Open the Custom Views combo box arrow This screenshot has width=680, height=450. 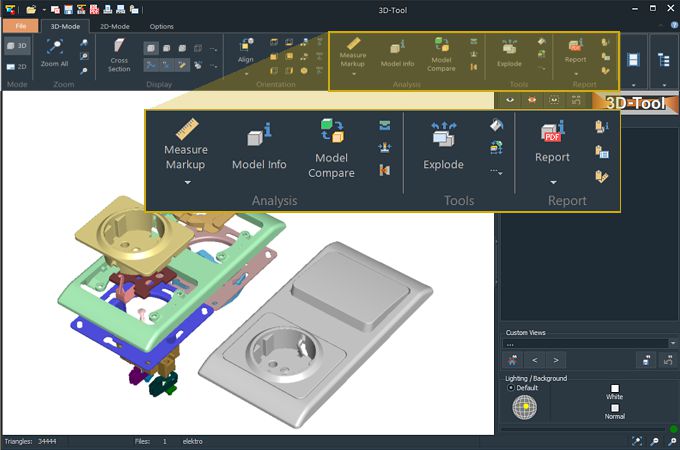tap(673, 343)
